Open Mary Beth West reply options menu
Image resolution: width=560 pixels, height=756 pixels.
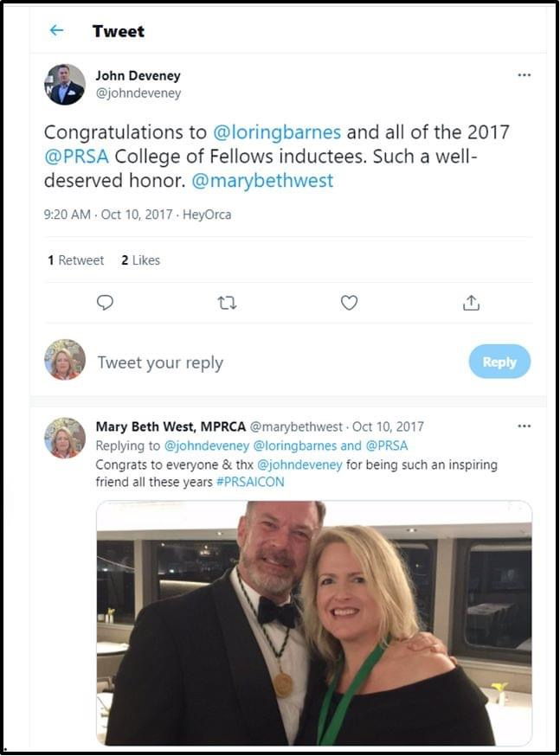[x=524, y=426]
